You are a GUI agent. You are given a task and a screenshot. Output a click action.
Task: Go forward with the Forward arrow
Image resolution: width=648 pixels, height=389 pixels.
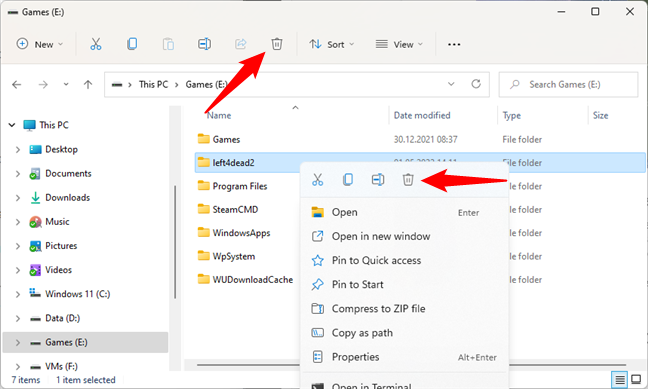coord(43,85)
